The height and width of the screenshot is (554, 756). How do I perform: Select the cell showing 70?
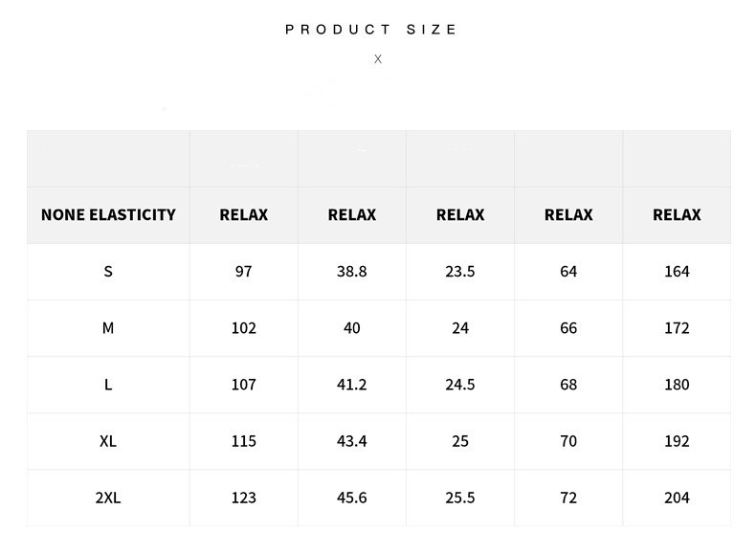568,441
